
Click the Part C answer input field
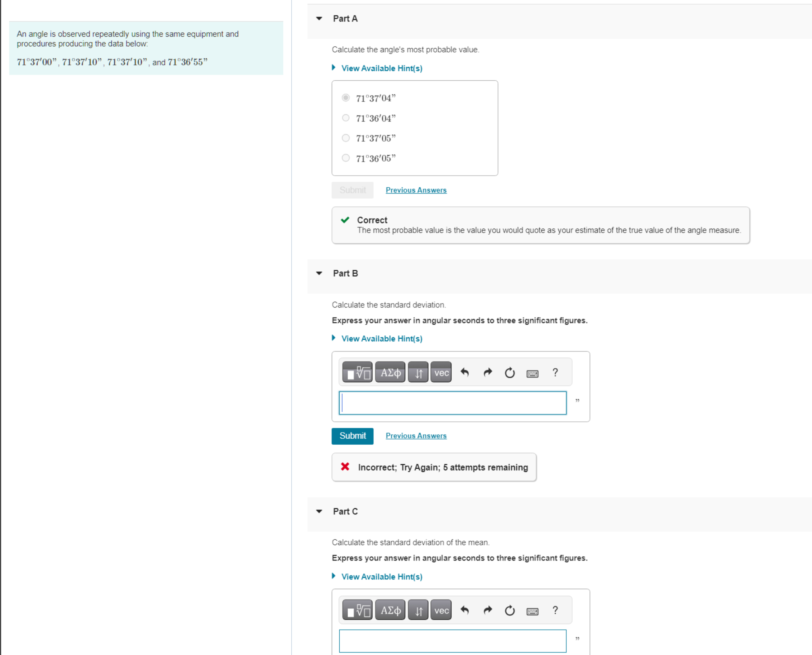pos(453,641)
